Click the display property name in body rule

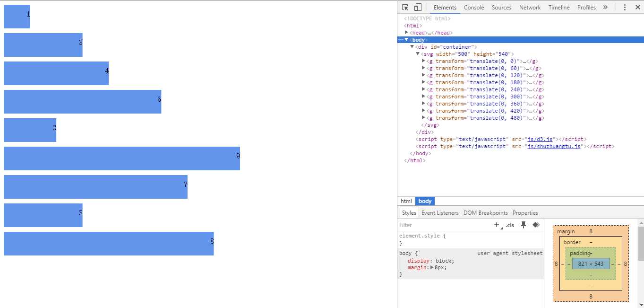pos(418,261)
